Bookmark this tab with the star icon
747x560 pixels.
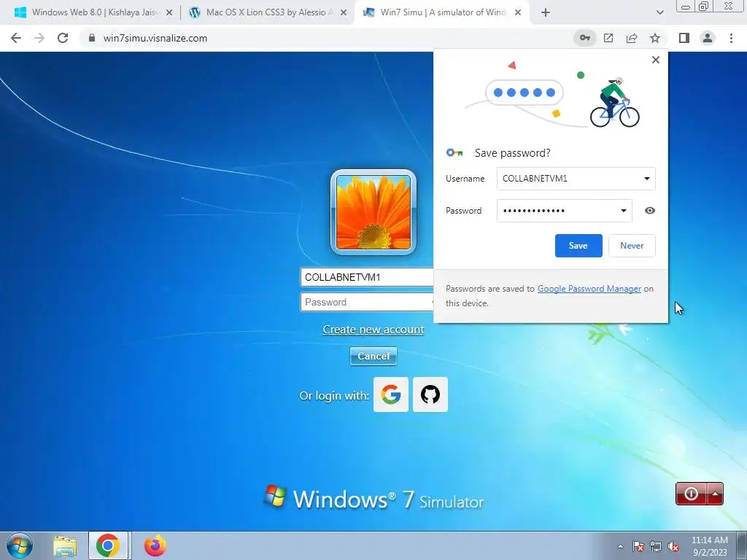655,38
